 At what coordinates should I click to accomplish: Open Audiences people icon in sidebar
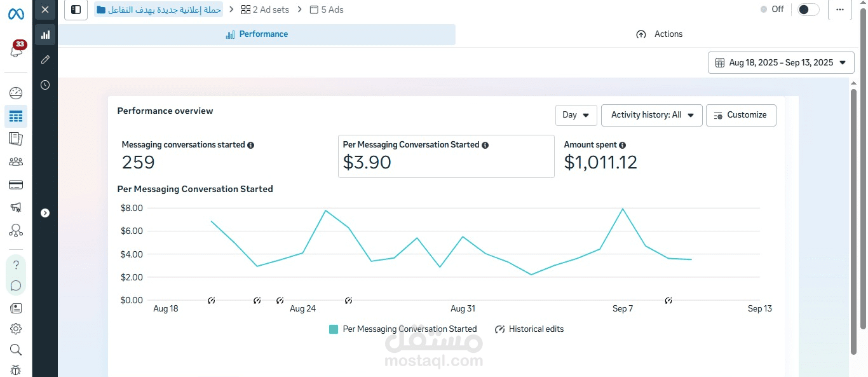[16, 161]
